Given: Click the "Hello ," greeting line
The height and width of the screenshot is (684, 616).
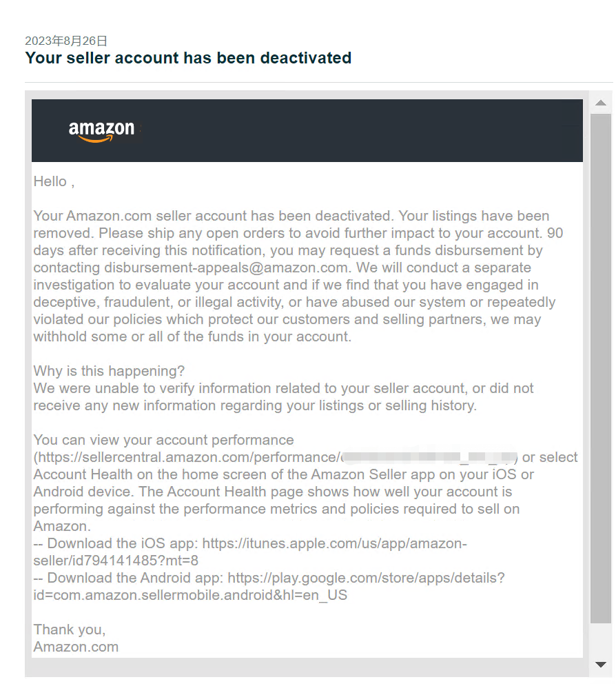Looking at the screenshot, I should click(x=54, y=181).
